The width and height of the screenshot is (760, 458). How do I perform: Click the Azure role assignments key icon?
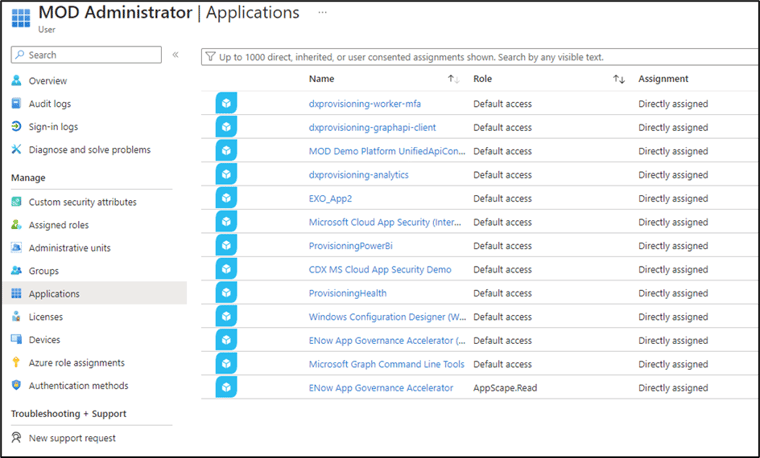16,363
